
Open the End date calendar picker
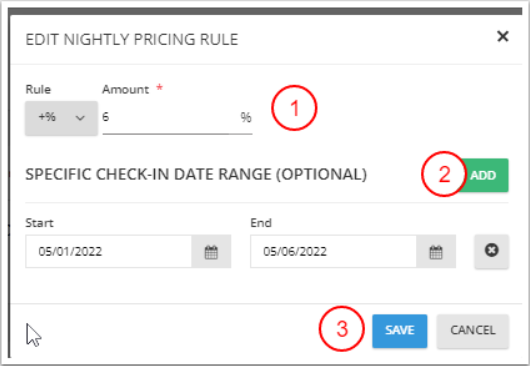click(x=436, y=252)
